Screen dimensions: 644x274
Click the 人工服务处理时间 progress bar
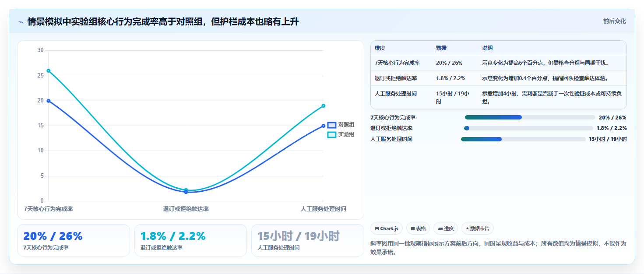(523, 139)
